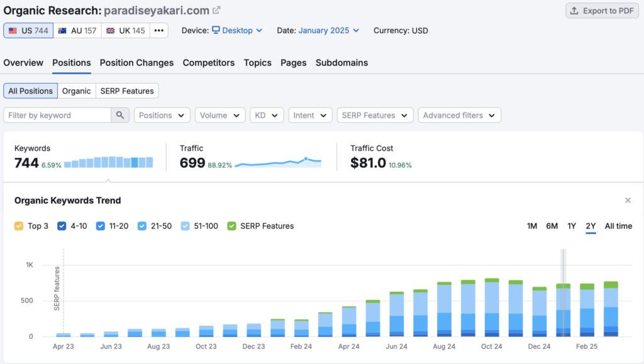
Task: Open the Date January 2025 dropdown
Action: tap(328, 30)
